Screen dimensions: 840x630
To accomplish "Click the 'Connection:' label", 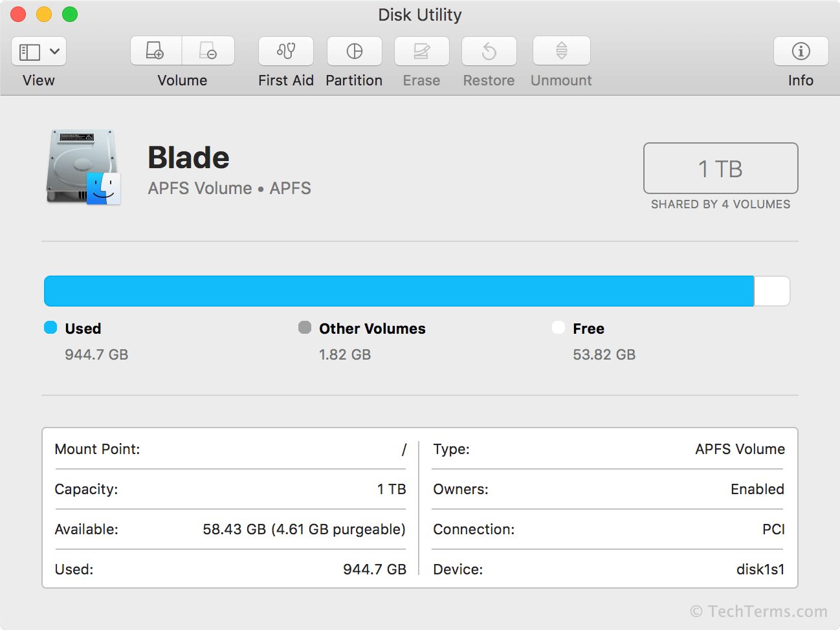I will (474, 529).
